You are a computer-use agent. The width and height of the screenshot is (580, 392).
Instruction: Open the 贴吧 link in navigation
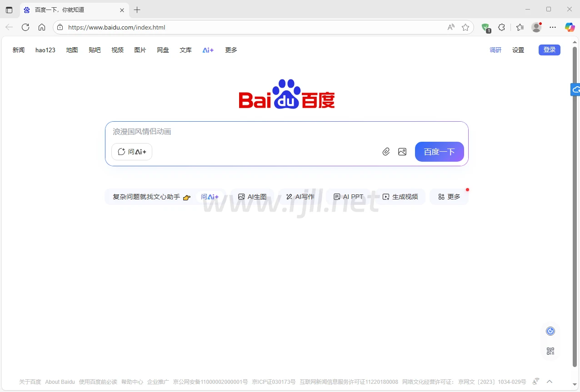(95, 50)
